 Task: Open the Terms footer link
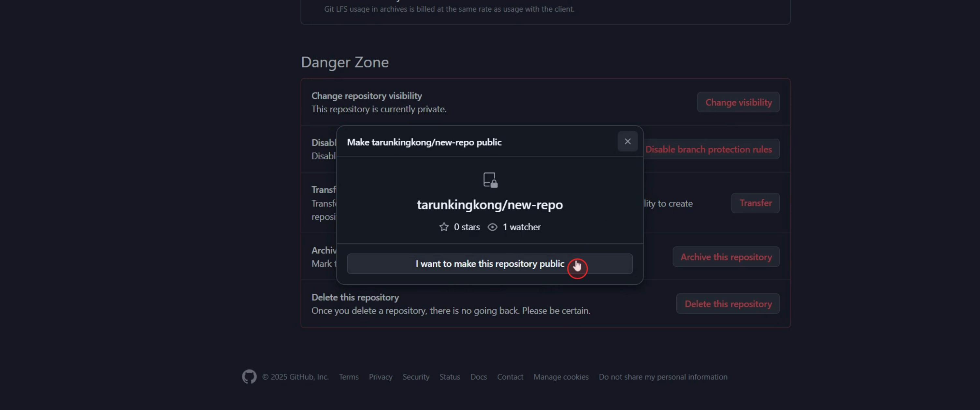click(349, 376)
